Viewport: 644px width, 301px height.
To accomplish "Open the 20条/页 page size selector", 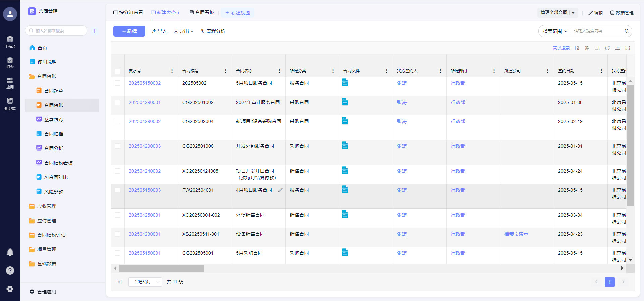I will click(145, 282).
